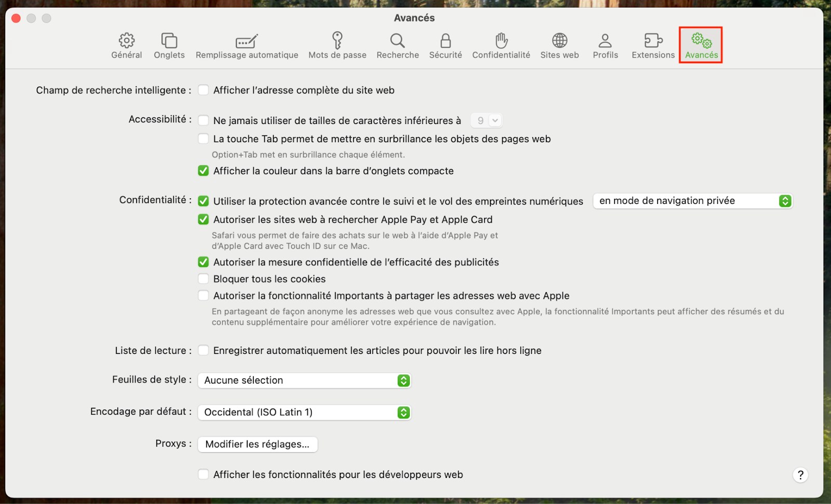Disable Afficher la couleur dans la barre d'onglets compacte
Image resolution: width=831 pixels, height=504 pixels.
pyautogui.click(x=203, y=170)
